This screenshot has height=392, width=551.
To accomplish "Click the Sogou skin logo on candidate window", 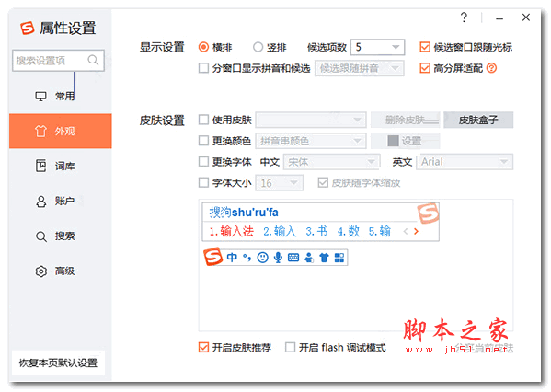I will [428, 213].
